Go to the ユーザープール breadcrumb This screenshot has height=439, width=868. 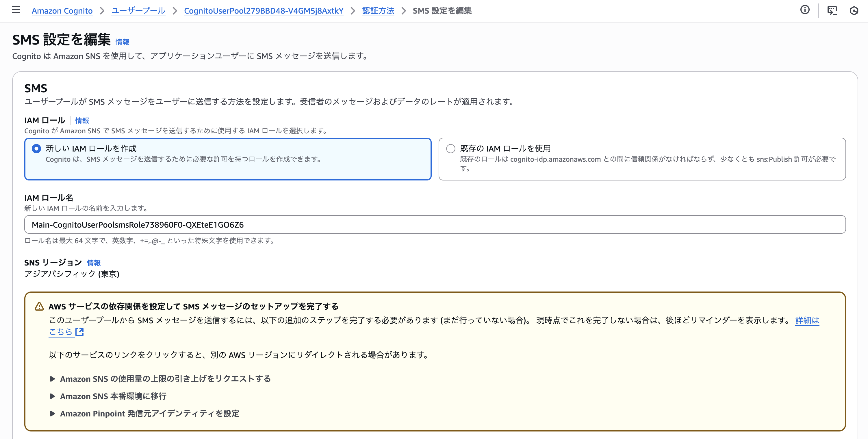coord(138,11)
